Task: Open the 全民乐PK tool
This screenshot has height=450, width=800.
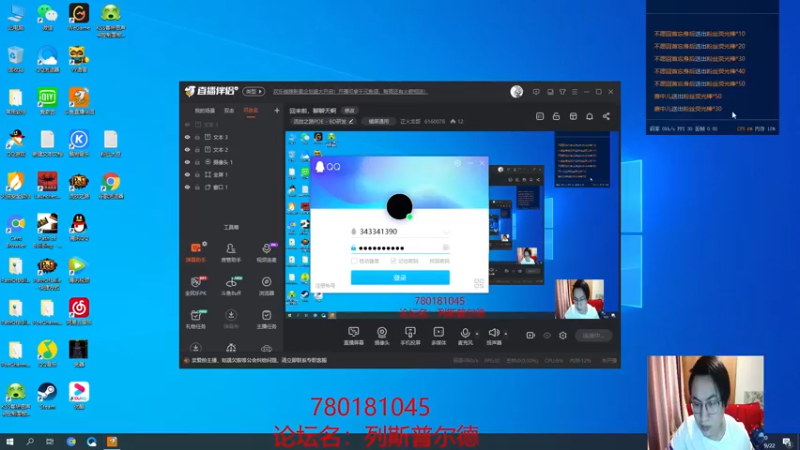Action: tap(196, 286)
